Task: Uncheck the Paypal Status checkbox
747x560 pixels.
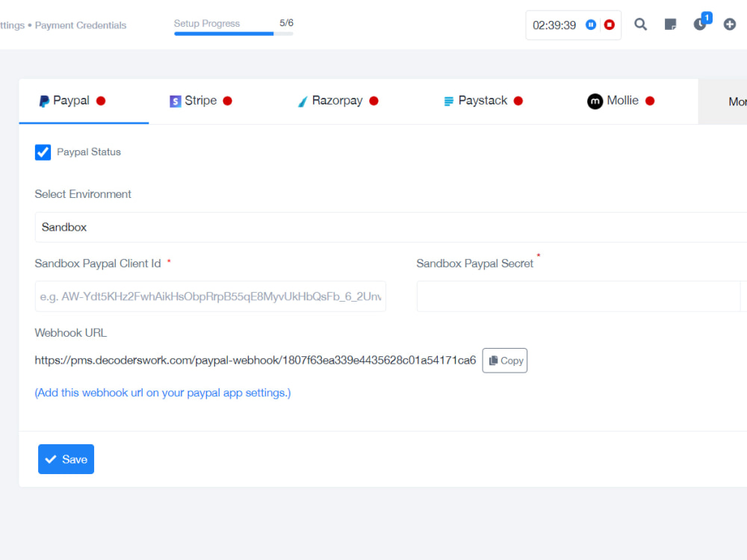Action: pyautogui.click(x=43, y=152)
